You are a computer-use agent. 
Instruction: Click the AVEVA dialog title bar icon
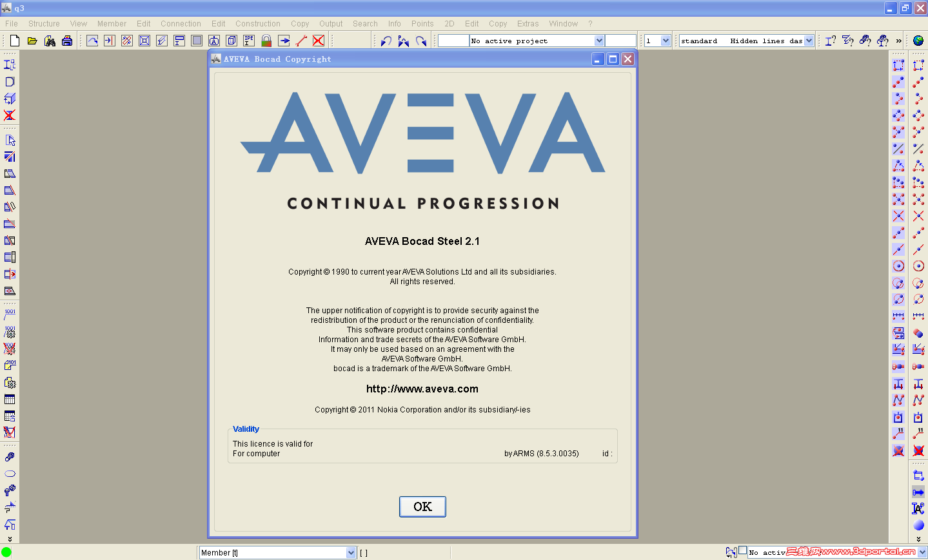point(216,59)
